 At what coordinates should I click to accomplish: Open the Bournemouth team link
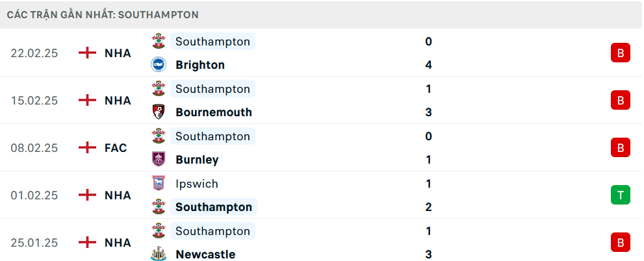(214, 112)
